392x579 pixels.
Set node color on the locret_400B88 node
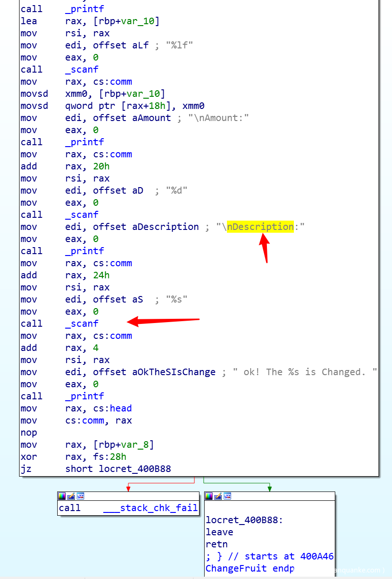209,496
